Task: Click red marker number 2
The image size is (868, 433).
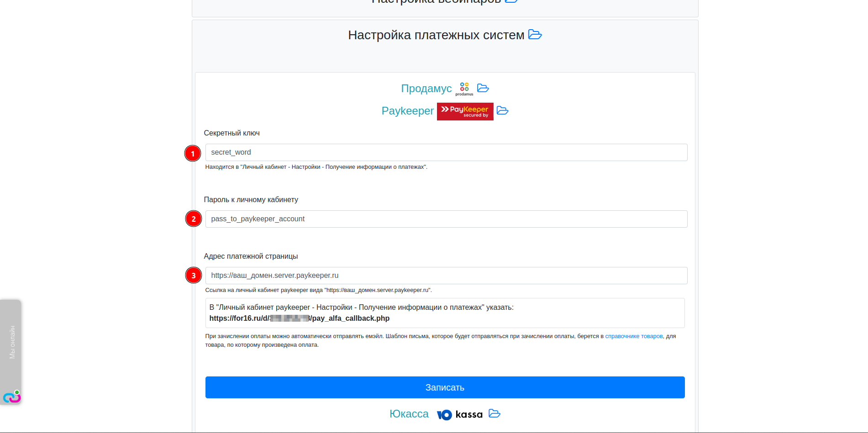Action: click(x=194, y=219)
